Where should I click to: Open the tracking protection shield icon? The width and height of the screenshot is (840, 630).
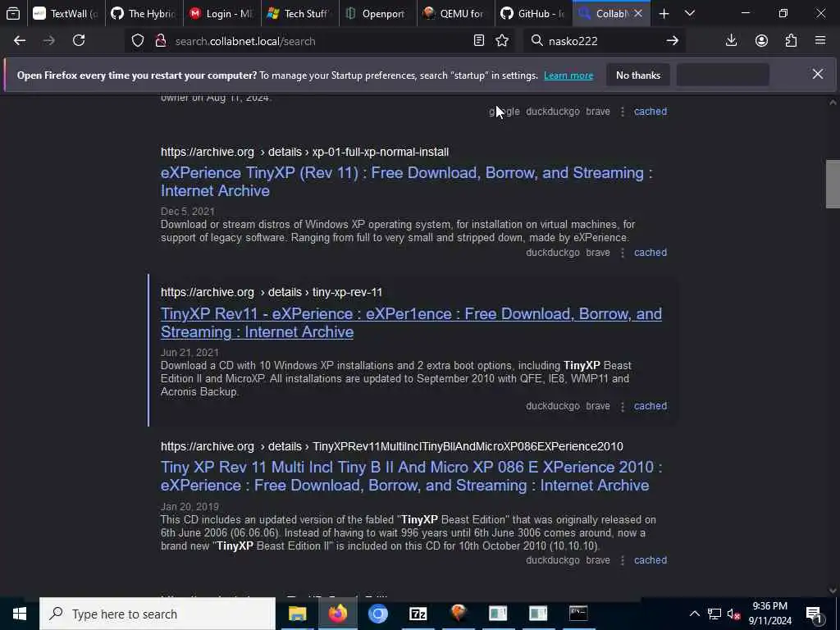click(138, 41)
